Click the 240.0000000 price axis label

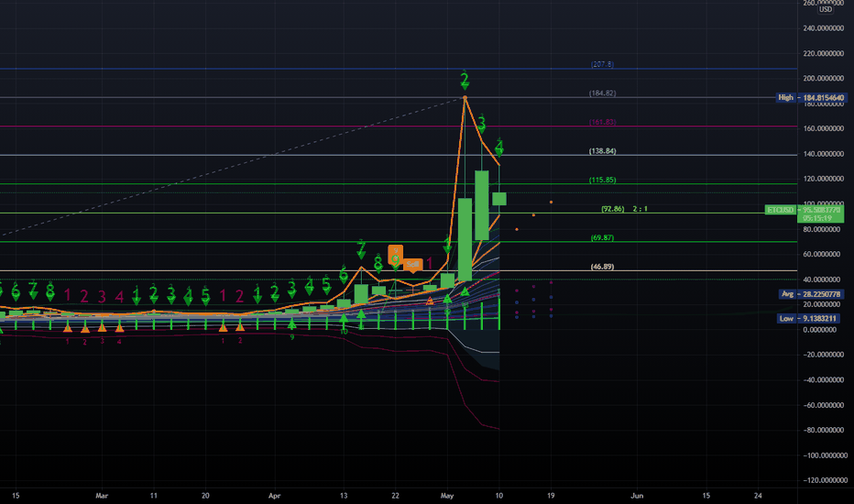pyautogui.click(x=823, y=28)
